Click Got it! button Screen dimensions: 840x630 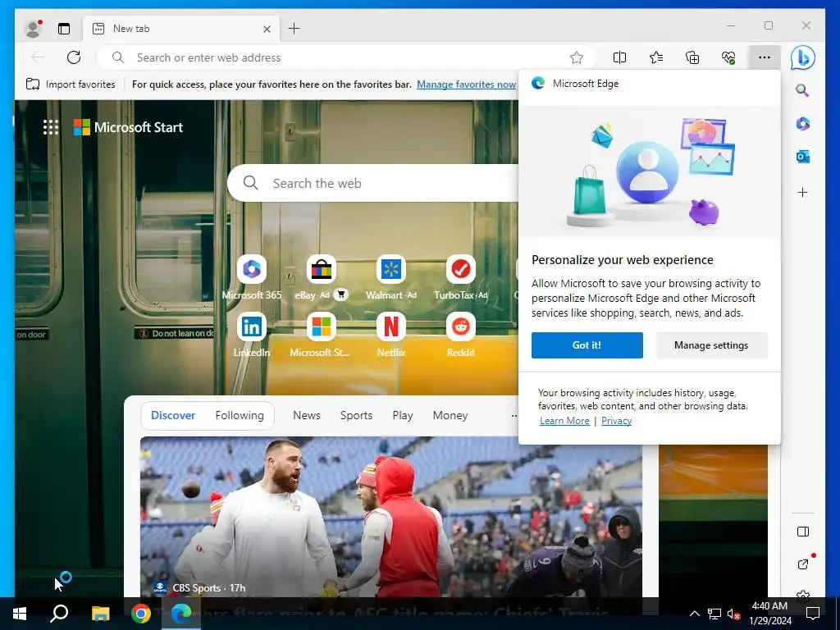point(587,345)
